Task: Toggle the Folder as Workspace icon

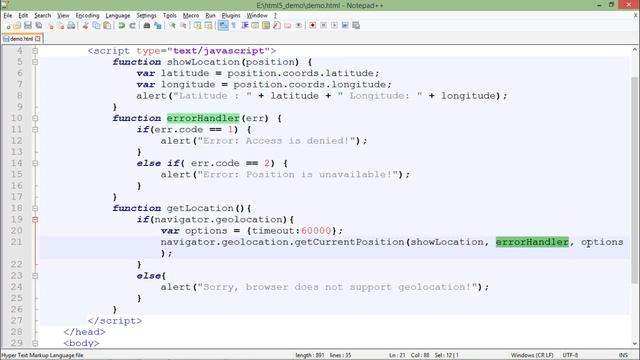Action: tap(288, 26)
